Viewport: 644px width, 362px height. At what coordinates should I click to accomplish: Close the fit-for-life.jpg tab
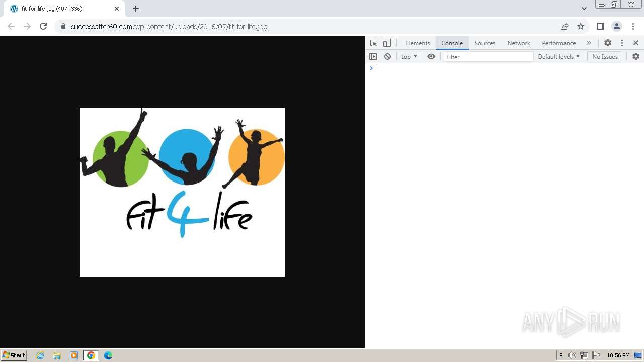[117, 9]
